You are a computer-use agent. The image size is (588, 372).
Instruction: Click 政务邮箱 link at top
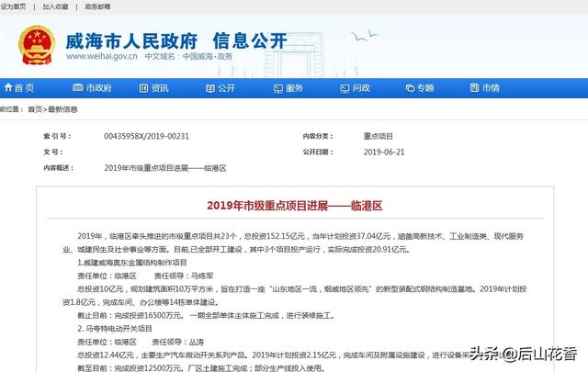[x=97, y=6]
